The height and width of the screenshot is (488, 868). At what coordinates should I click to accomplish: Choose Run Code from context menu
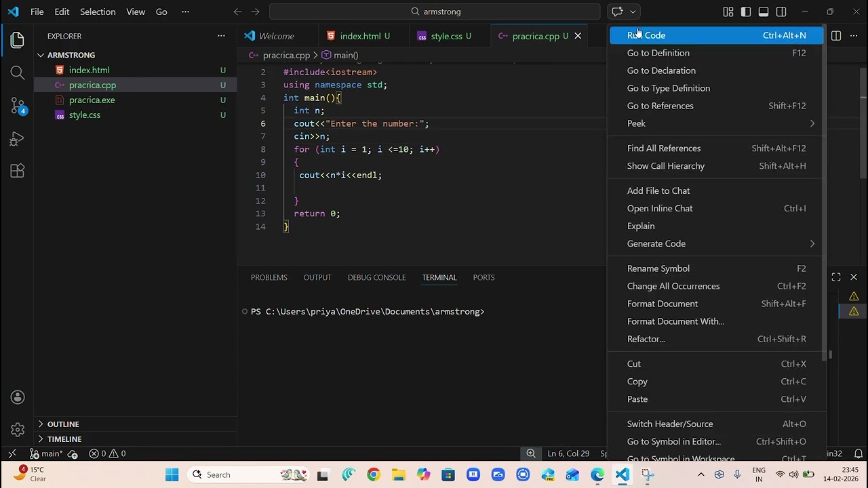(716, 35)
